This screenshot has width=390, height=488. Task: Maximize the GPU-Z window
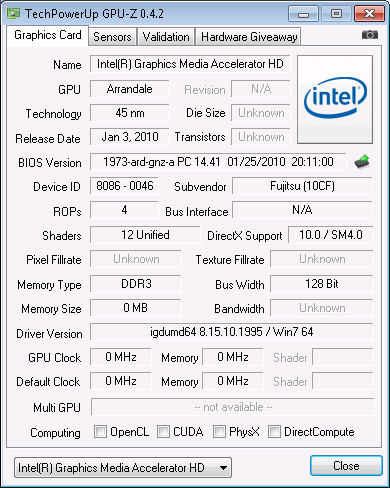click(336, 14)
